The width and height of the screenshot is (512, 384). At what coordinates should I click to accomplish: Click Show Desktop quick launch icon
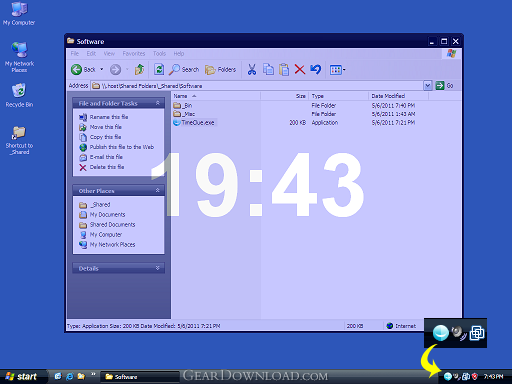pyautogui.click(x=58, y=376)
